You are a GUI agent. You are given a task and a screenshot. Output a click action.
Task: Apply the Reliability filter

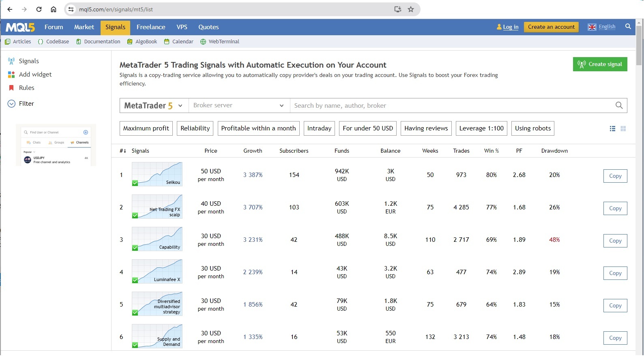[x=195, y=128]
